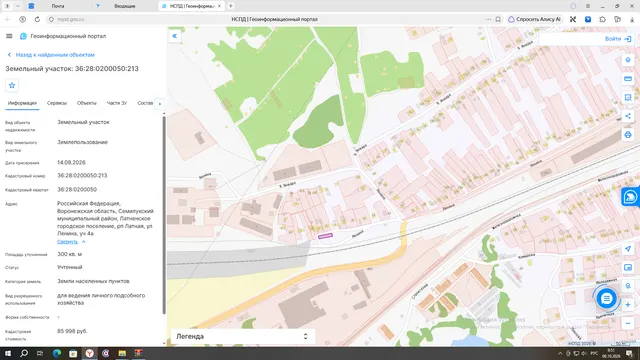
Task: Share the map with the share icon
Action: pos(628,116)
